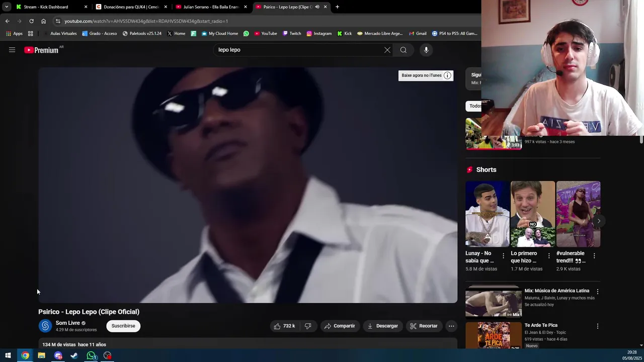Go to browser home page
The image size is (644, 362).
click(x=43, y=21)
